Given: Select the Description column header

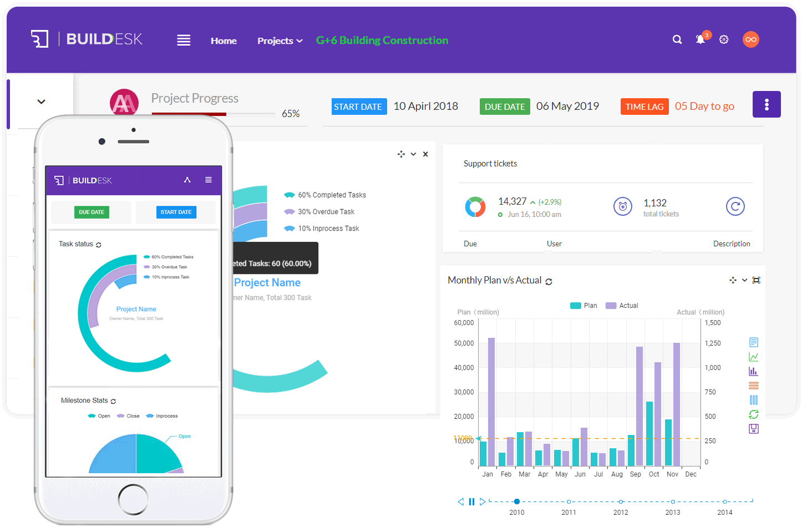Looking at the screenshot, I should [732, 244].
